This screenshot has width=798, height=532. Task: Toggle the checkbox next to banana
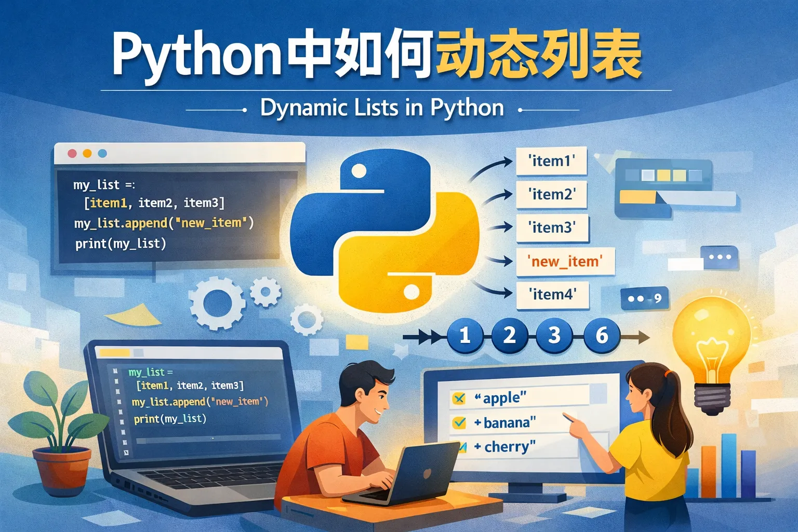pos(459,423)
